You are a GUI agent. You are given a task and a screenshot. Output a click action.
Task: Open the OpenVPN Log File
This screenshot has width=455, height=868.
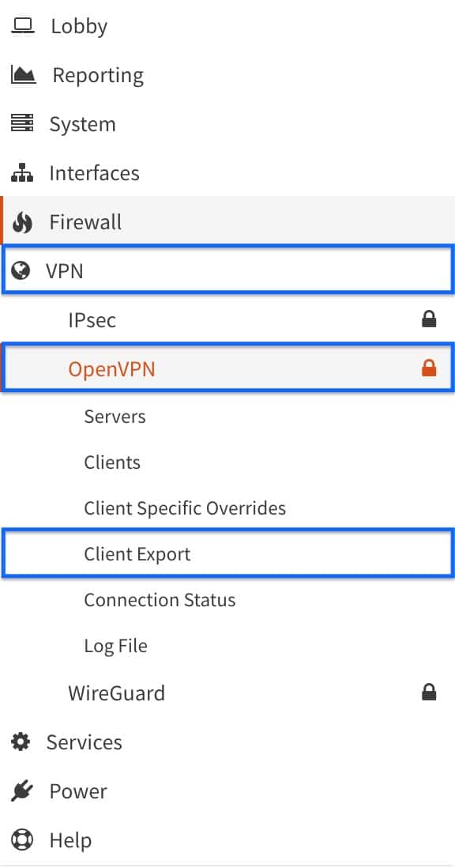[115, 645]
